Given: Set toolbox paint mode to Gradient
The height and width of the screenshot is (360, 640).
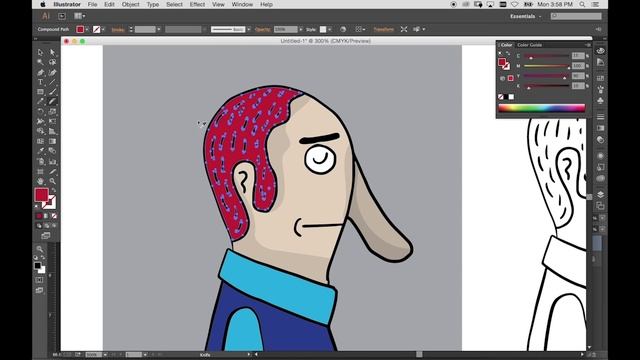Looking at the screenshot, I should coord(46,216).
